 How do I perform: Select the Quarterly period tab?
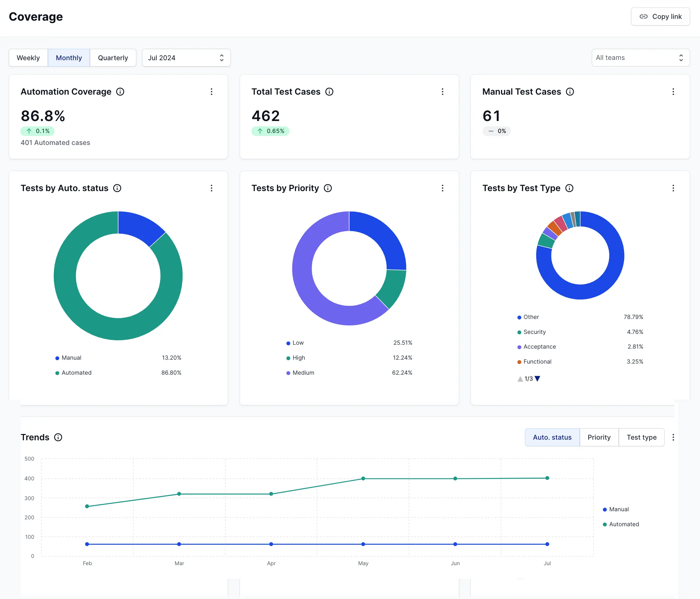pos(113,58)
